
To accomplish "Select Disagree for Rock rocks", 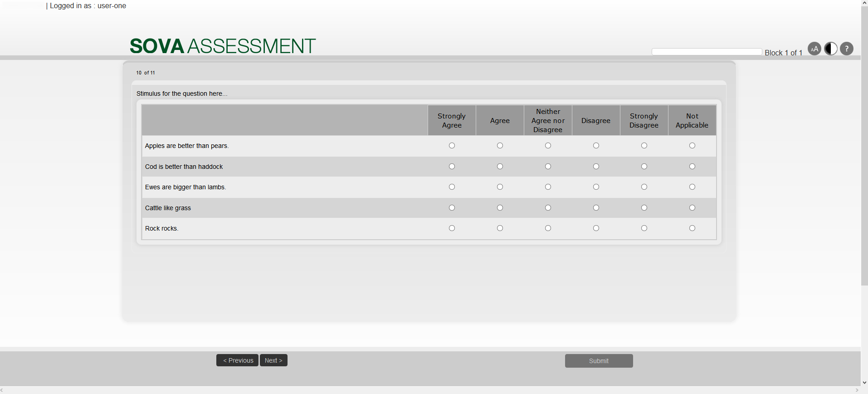I will [596, 228].
